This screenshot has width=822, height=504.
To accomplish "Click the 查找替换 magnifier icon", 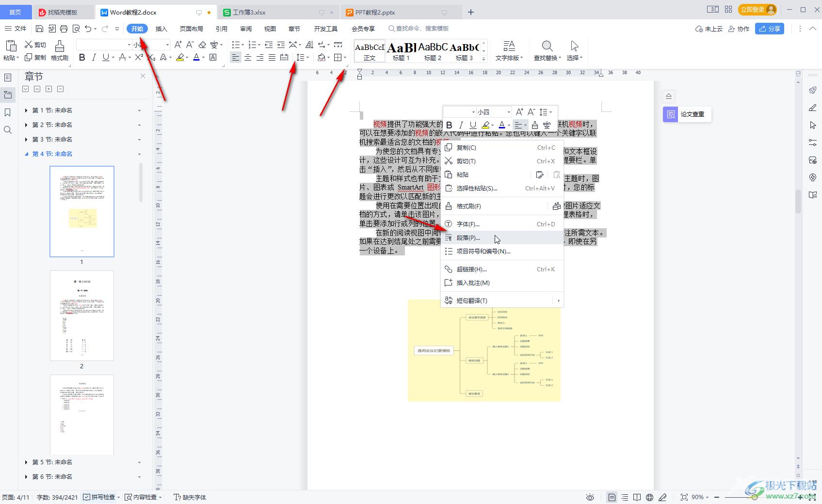I will pos(547,47).
